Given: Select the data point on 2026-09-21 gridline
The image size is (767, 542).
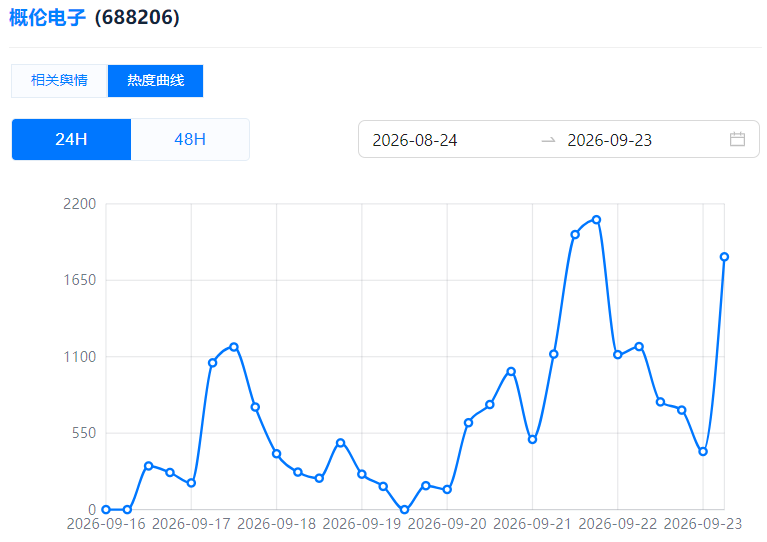Looking at the screenshot, I should pos(533,439).
